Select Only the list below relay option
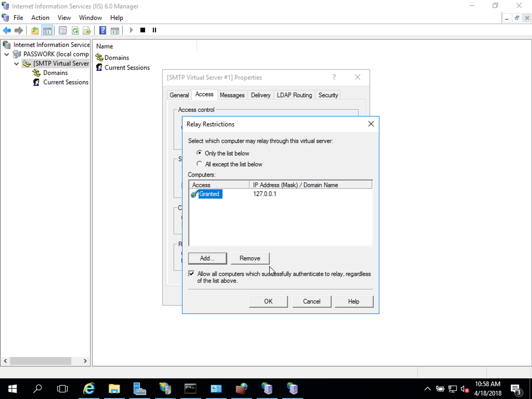Viewport: 532px width, 399px height. point(199,153)
